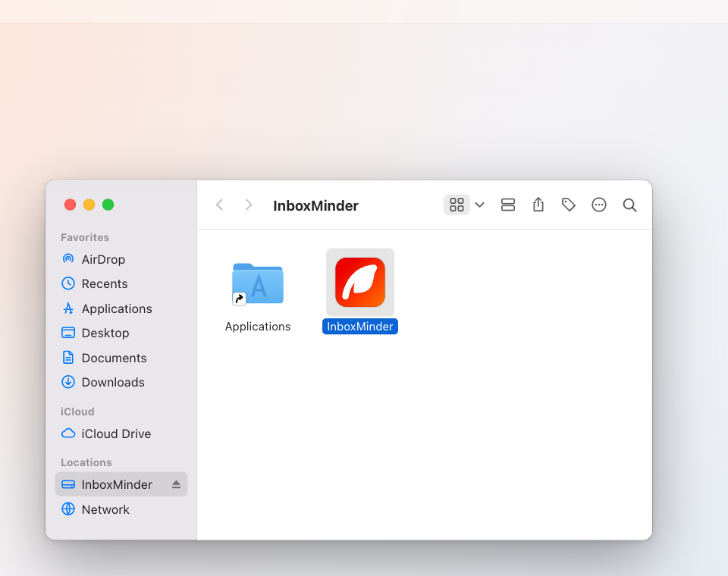Open the Tags toolbar icon
728x576 pixels.
click(568, 205)
